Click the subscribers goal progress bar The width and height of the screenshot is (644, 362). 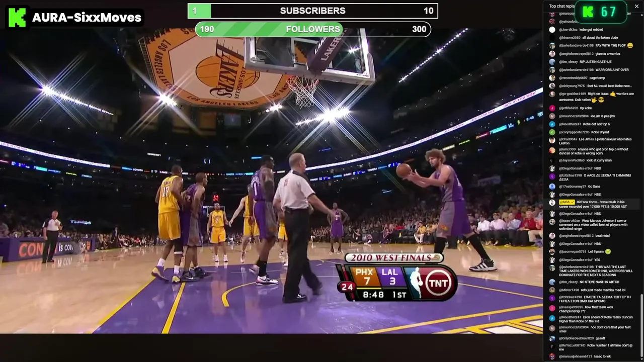click(x=313, y=11)
